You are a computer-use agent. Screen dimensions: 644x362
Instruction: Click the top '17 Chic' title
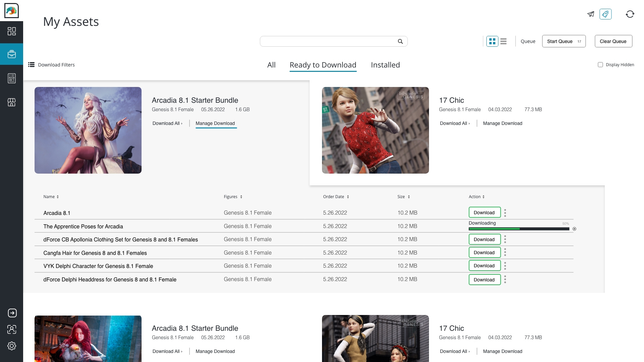pos(451,100)
